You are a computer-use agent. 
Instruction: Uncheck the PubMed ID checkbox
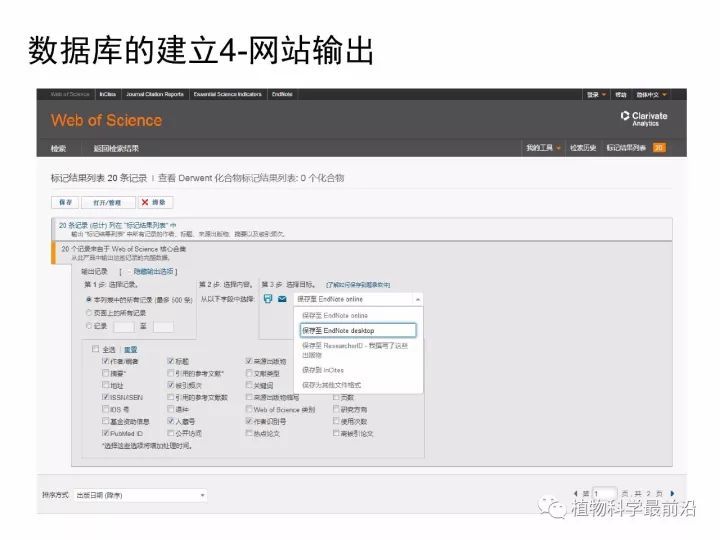tap(106, 434)
